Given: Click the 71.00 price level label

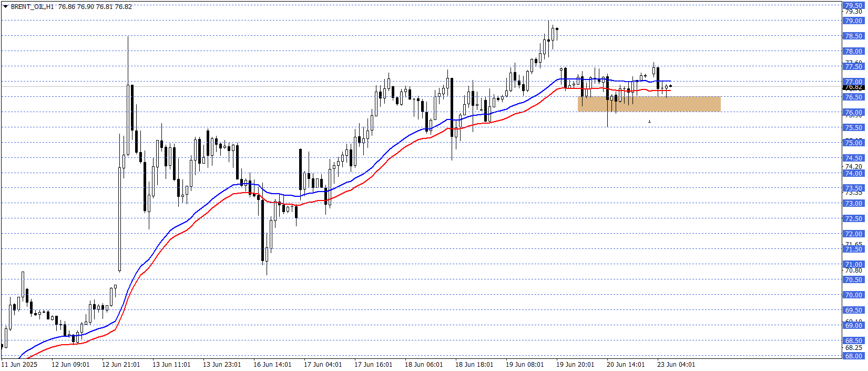Looking at the screenshot, I should point(854,264).
